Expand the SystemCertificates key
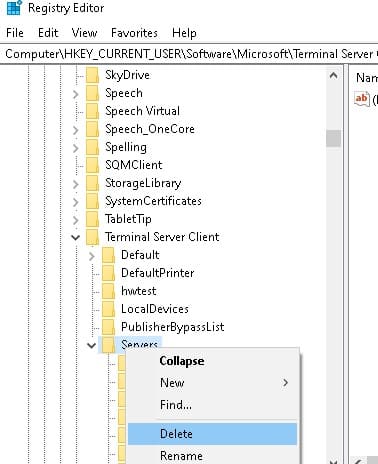 click(x=76, y=202)
